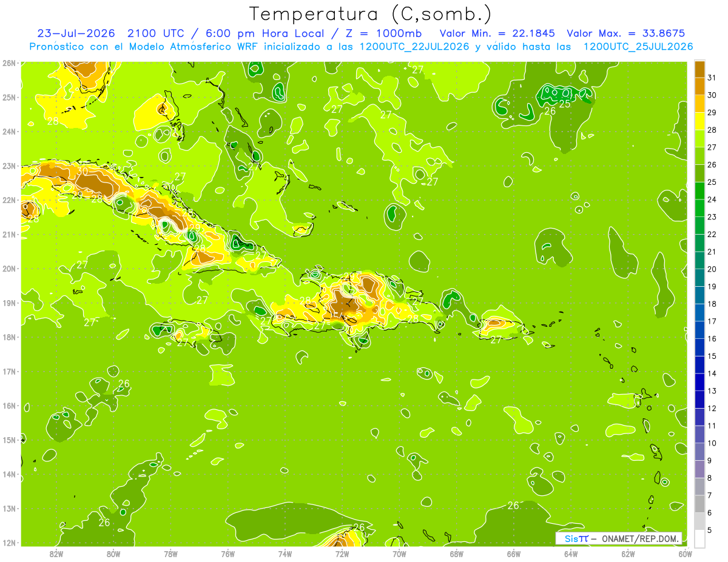The image size is (728, 562).
Task: Pick the blue swatch between 16 and 17
Action: click(x=699, y=330)
